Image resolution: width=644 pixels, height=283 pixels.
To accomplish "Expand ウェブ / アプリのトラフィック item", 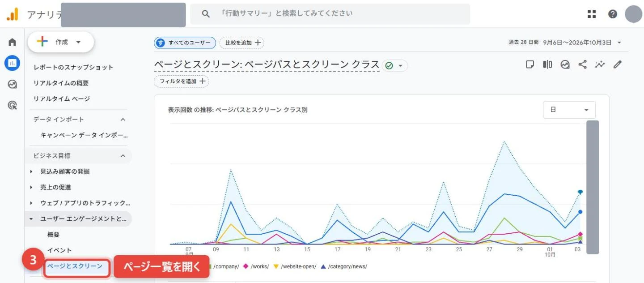I will pyautogui.click(x=31, y=203).
